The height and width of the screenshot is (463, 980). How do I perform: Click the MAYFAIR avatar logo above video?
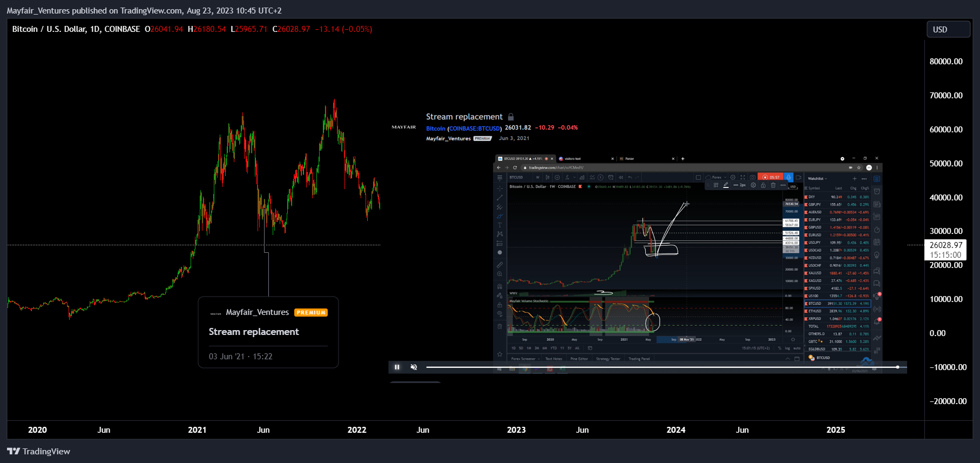[x=404, y=127]
